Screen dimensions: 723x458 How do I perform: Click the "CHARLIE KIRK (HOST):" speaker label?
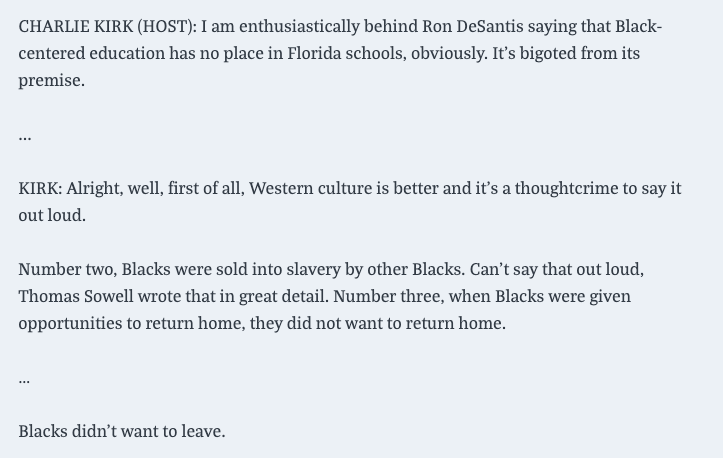coord(107,26)
